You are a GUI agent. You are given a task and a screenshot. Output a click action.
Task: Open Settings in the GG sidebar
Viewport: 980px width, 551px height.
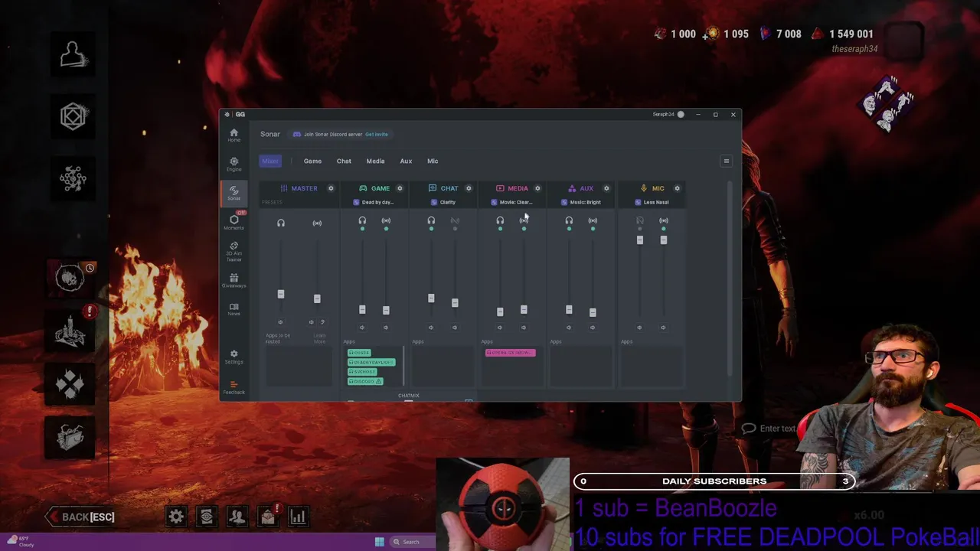(x=234, y=357)
